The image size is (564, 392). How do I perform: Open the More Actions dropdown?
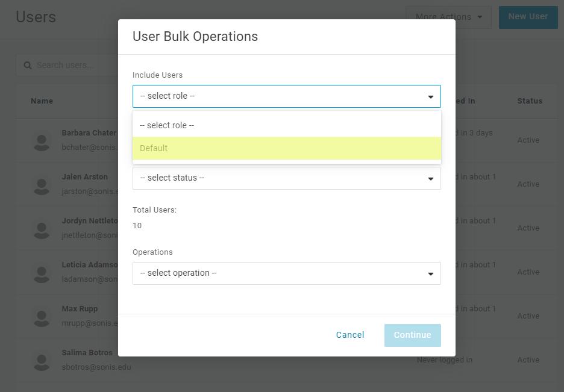448,17
